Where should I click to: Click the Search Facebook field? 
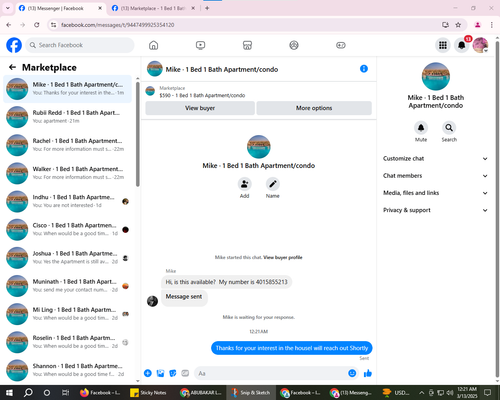coord(80,45)
